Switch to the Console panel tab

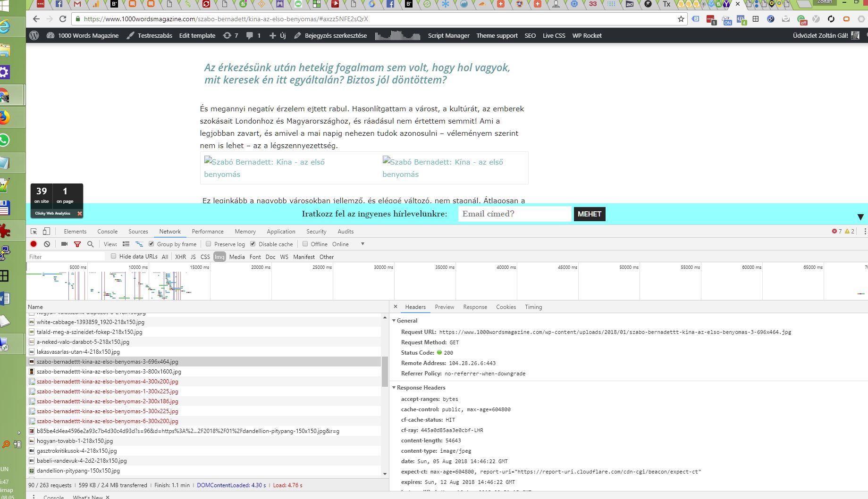point(107,231)
